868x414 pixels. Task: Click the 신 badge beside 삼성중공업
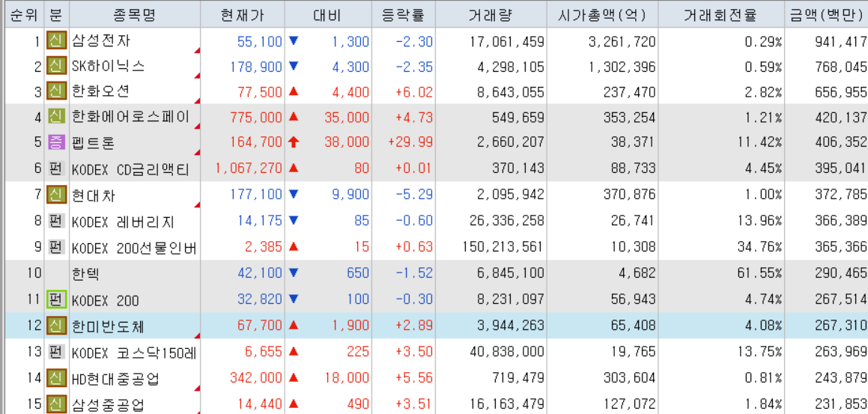pyautogui.click(x=55, y=404)
